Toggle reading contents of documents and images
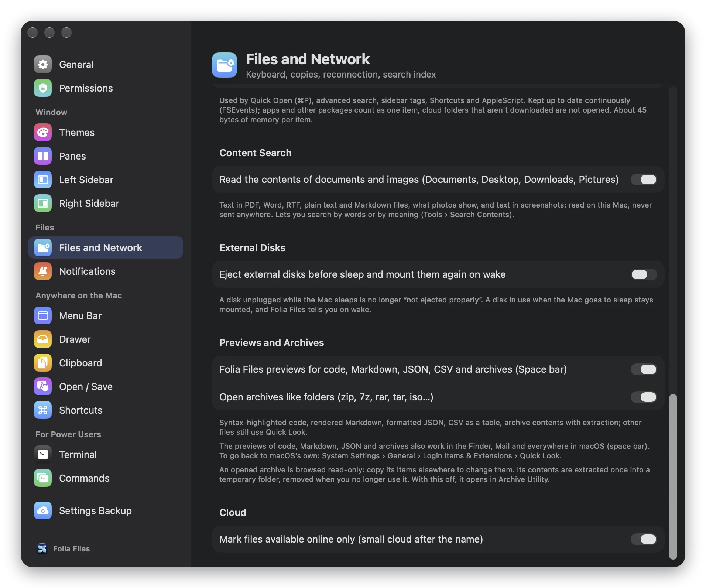Viewport: 706px width, 588px height. [644, 180]
